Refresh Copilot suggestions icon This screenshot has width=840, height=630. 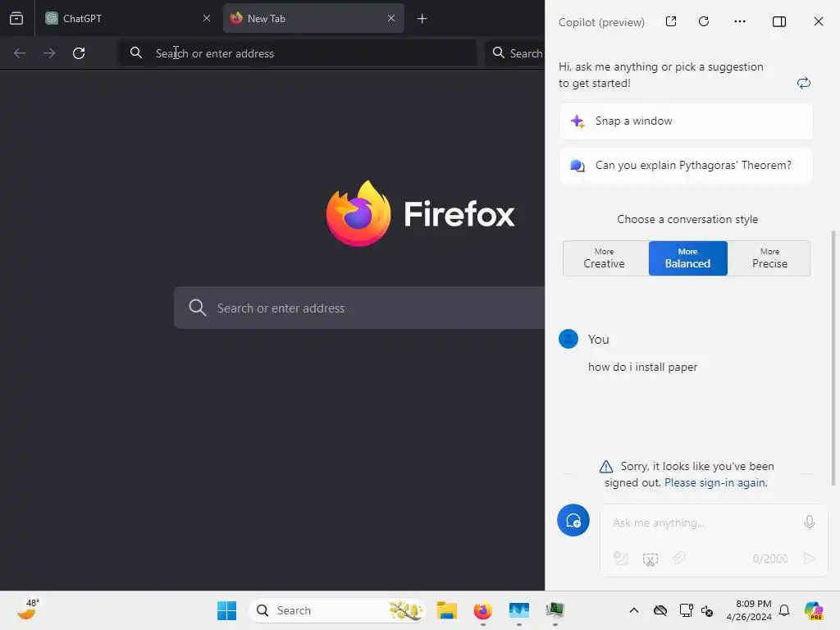(x=804, y=83)
